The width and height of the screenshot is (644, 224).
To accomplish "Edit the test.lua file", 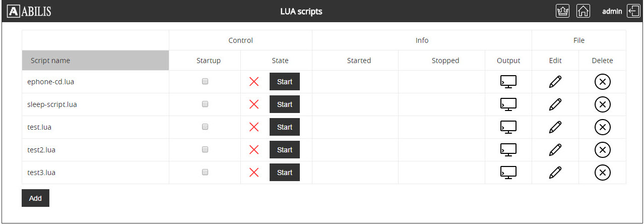I will [555, 127].
